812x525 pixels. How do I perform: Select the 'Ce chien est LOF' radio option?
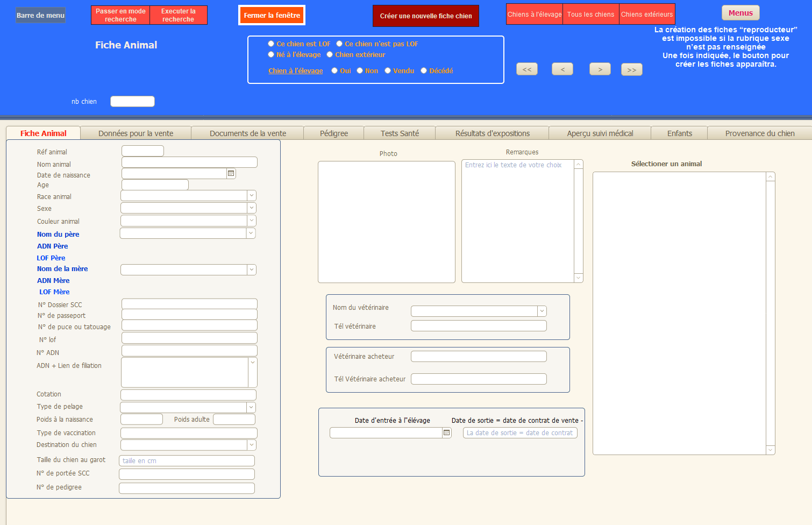271,44
